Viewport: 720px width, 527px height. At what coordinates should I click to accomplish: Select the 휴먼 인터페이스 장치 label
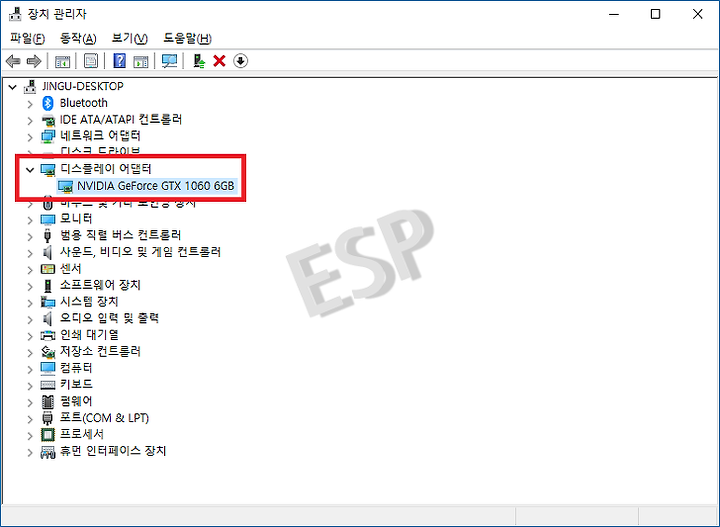113,451
